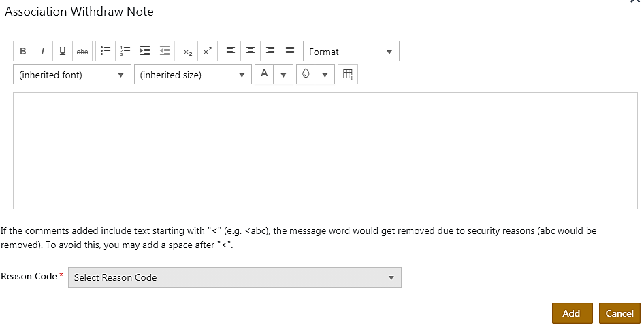Image resolution: width=644 pixels, height=327 pixels.
Task: Click the superscript icon
Action: (x=208, y=52)
